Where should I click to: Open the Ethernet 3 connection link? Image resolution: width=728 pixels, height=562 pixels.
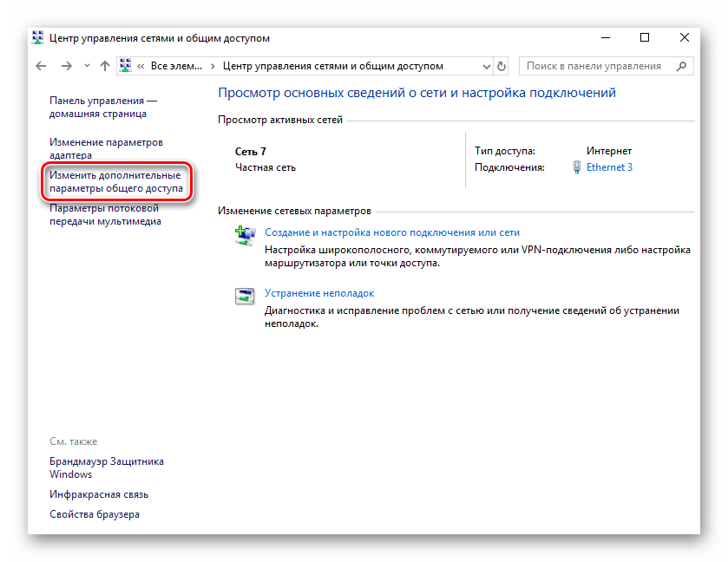point(609,167)
